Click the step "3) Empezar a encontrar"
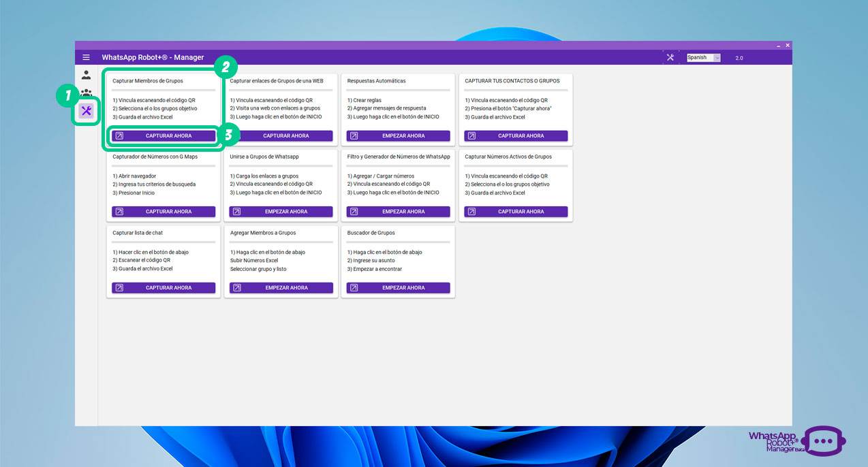 375,268
